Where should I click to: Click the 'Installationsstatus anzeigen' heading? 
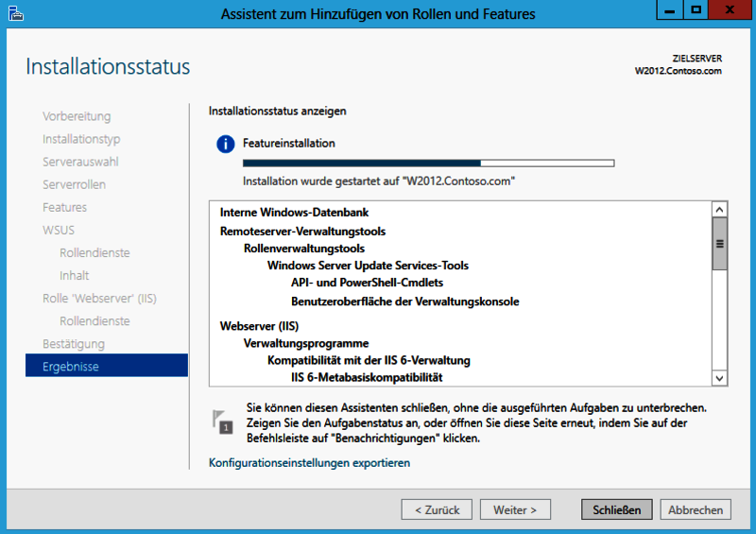click(x=277, y=111)
